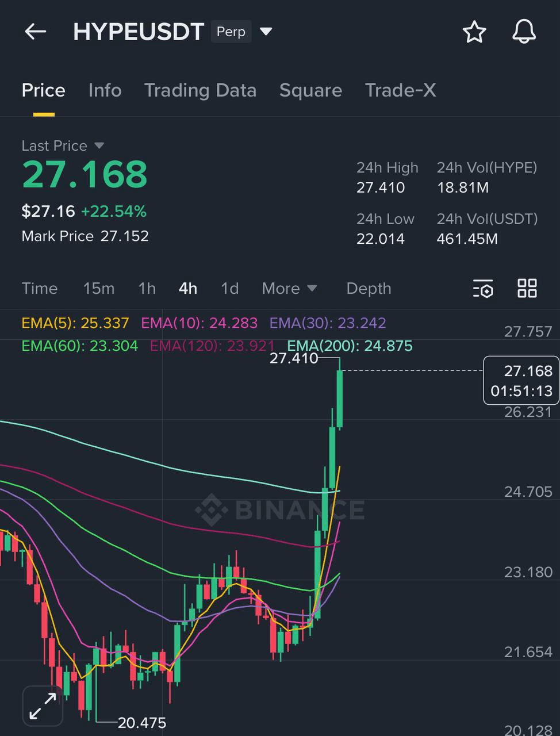Toggle the EMA(60) indicator label
This screenshot has width=560, height=736.
point(80,346)
